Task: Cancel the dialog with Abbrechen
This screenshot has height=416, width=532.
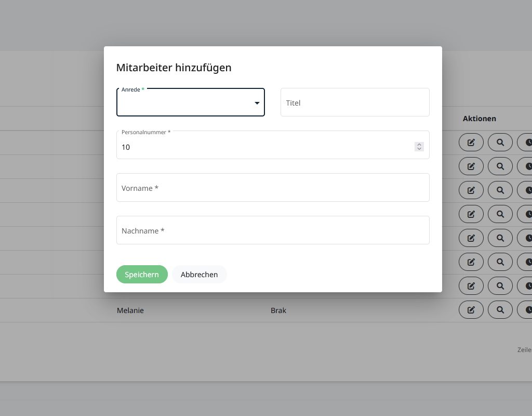Action: pyautogui.click(x=199, y=275)
